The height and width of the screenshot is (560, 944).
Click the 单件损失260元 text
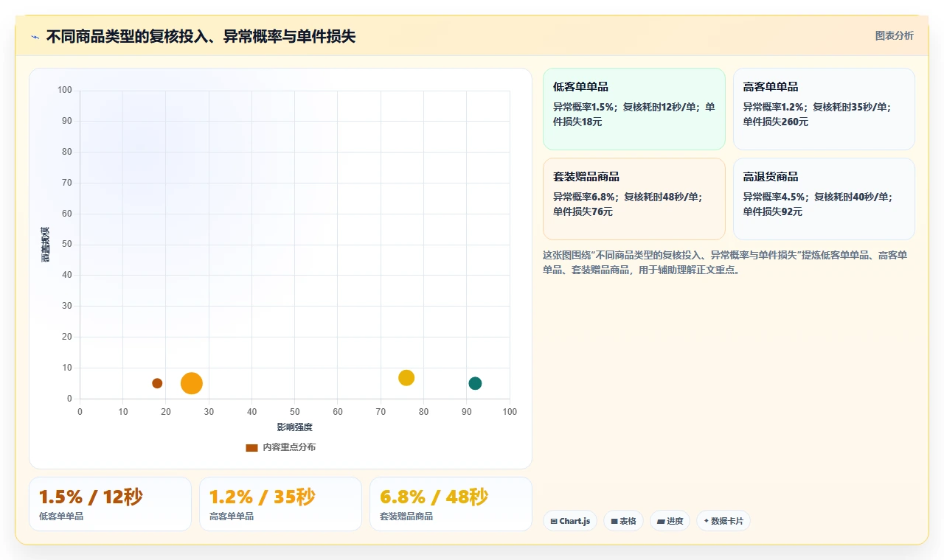tap(775, 122)
